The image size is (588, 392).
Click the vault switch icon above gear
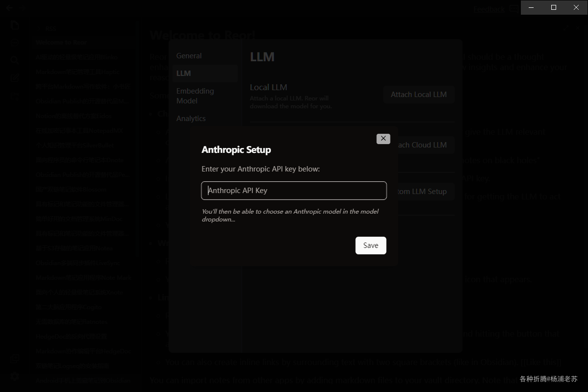click(15, 359)
